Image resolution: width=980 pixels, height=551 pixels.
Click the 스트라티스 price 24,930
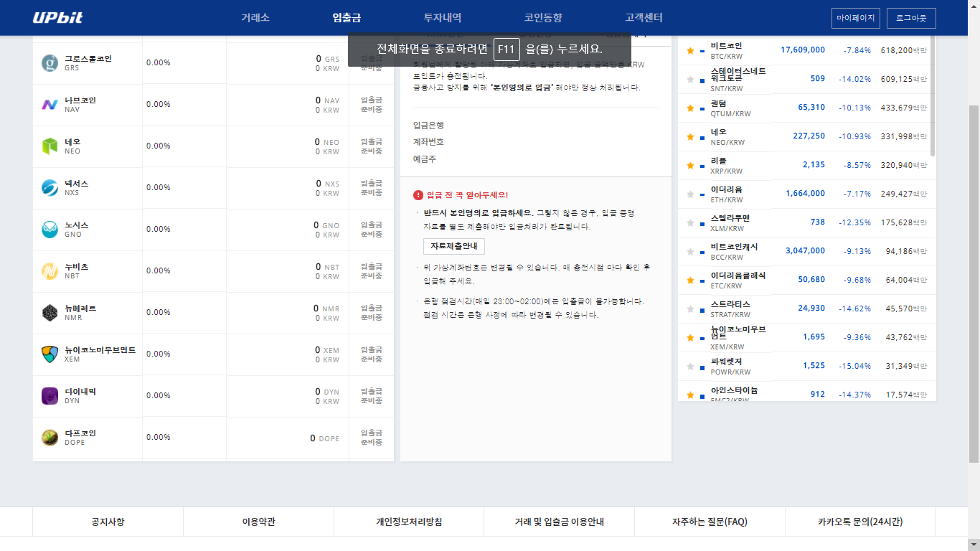pyautogui.click(x=811, y=309)
